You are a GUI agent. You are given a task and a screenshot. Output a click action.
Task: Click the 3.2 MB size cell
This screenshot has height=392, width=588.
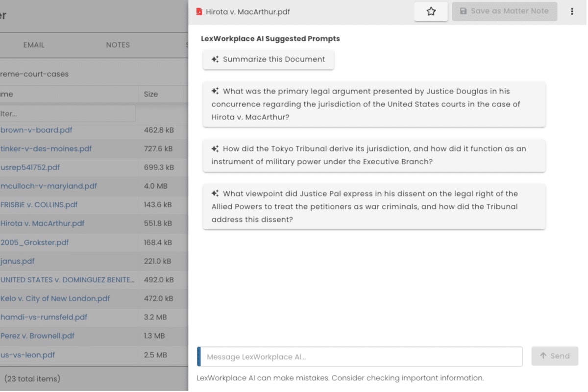pyautogui.click(x=155, y=317)
